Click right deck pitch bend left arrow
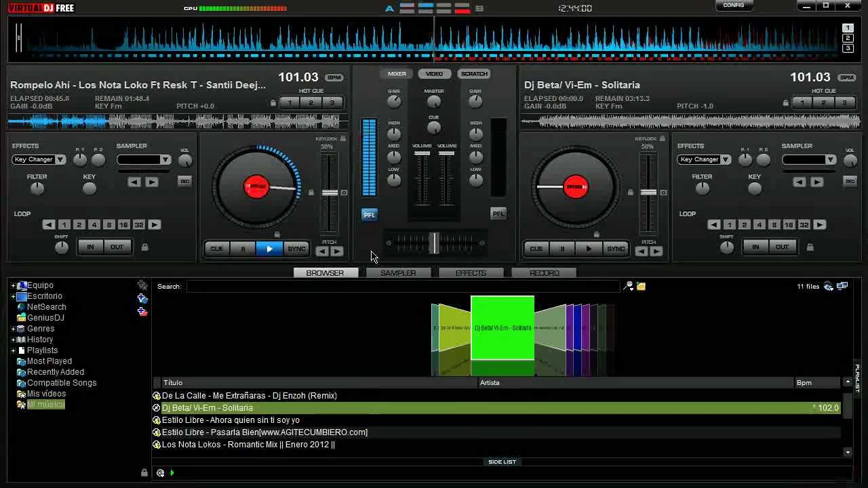Viewport: 868px width, 488px height. 642,251
